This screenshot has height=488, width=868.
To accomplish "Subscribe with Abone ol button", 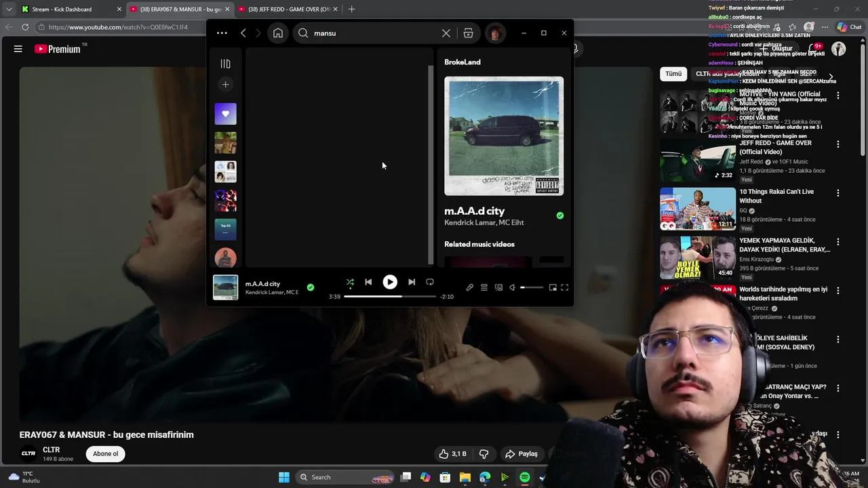I will click(105, 454).
